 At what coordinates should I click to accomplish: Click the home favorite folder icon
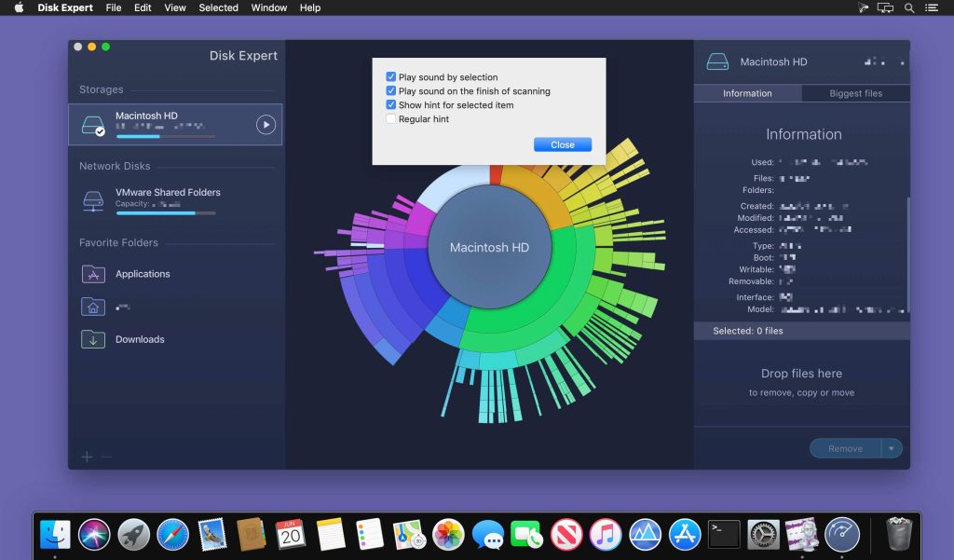point(93,307)
